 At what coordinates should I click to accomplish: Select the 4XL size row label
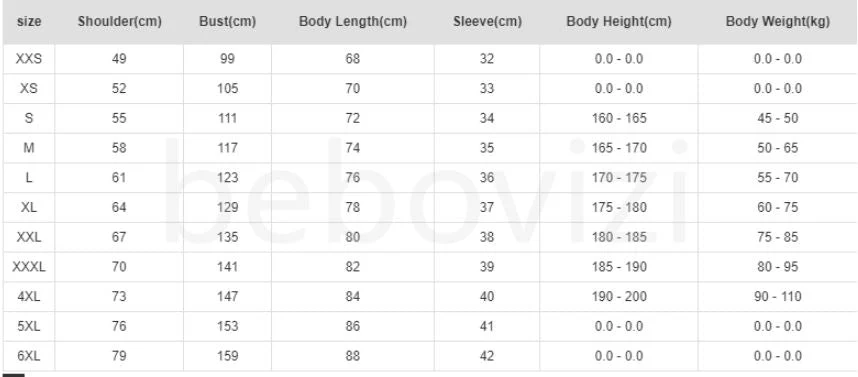click(x=29, y=297)
